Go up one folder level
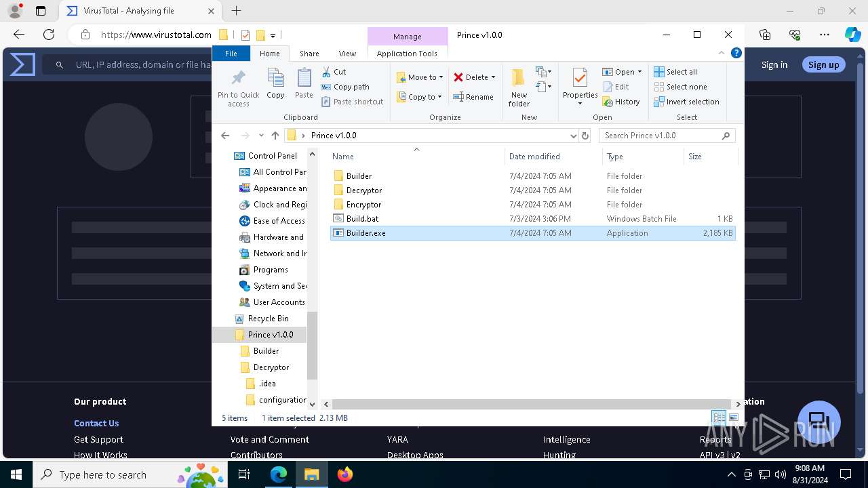 click(x=275, y=136)
